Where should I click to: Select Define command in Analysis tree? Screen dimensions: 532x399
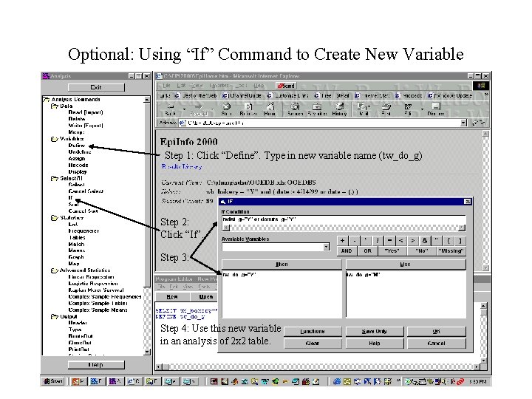[76, 146]
